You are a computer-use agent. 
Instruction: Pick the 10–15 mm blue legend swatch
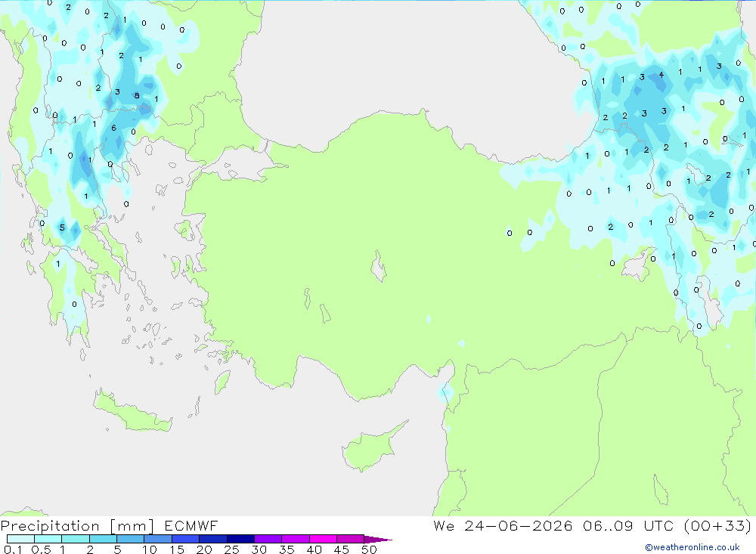coord(158,539)
